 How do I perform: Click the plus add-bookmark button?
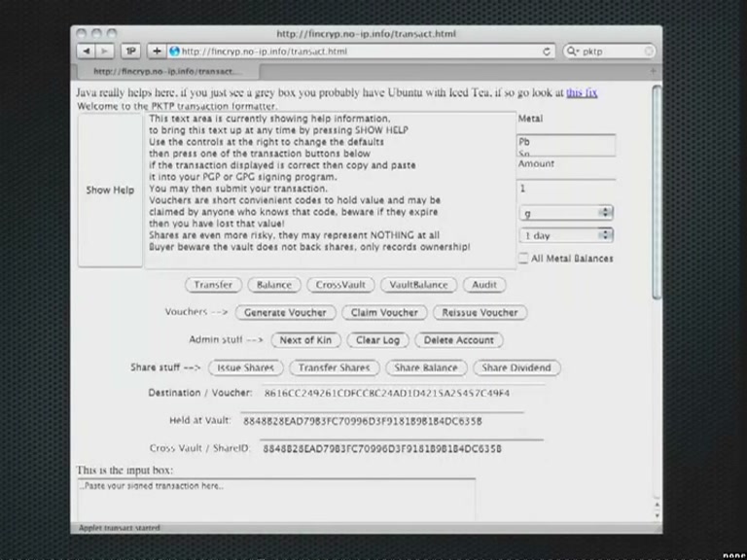tap(157, 51)
